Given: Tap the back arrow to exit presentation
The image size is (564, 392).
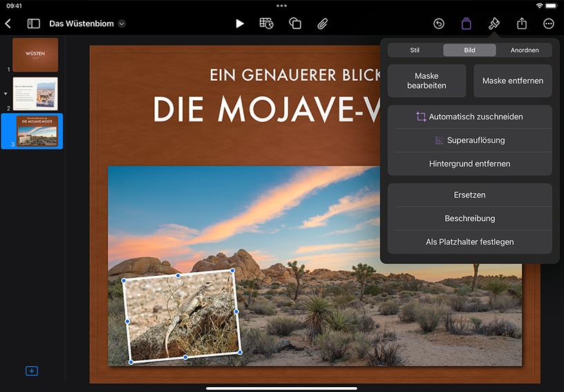Looking at the screenshot, I should (x=8, y=24).
